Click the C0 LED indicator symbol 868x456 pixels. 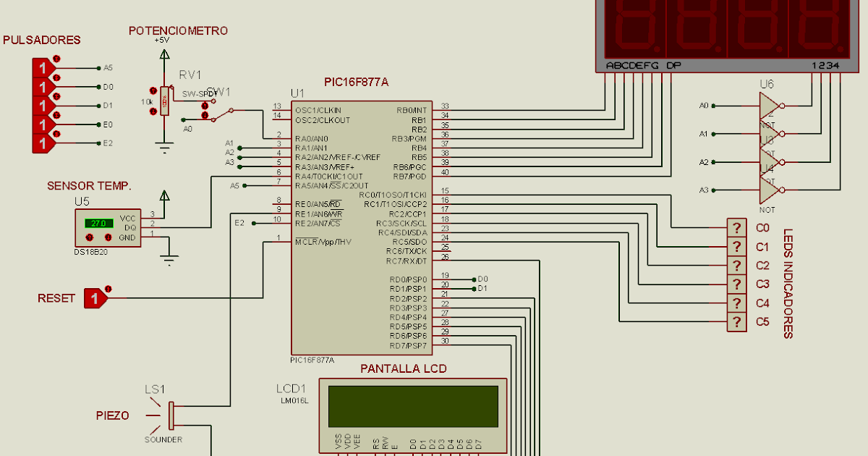736,227
